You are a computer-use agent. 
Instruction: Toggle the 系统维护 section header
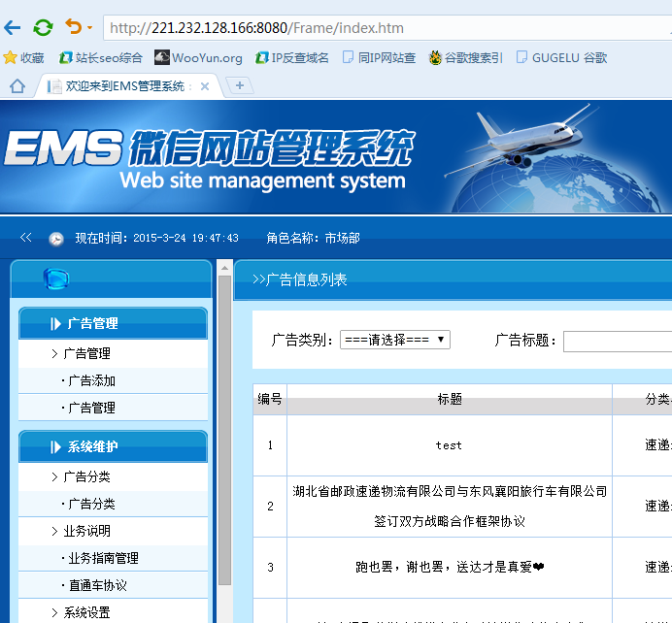[114, 446]
